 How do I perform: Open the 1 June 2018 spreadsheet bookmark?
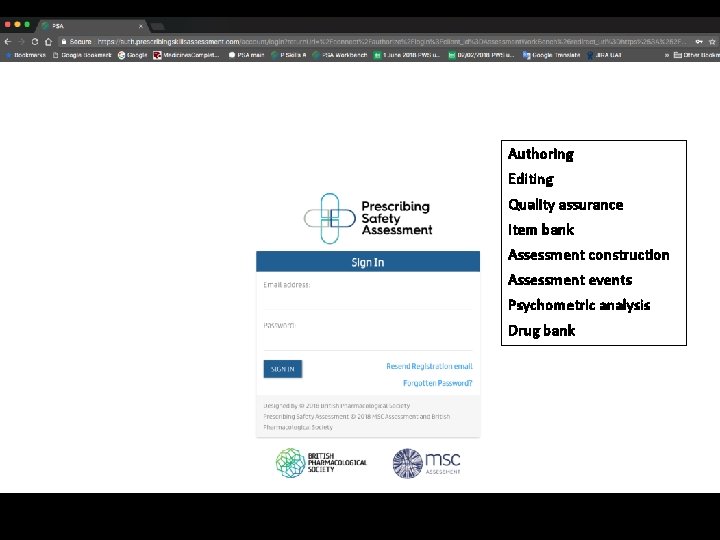click(x=407, y=55)
